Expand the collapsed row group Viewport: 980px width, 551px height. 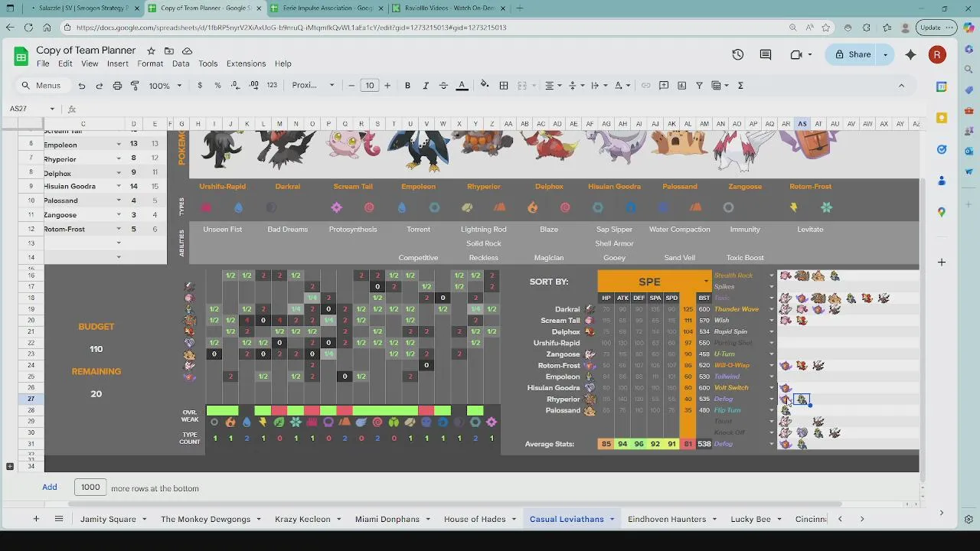click(x=10, y=466)
